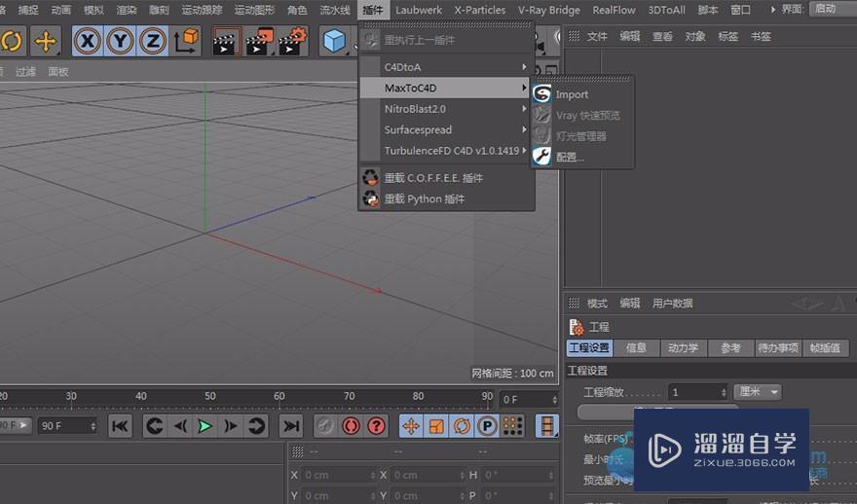Viewport: 857px width, 504px height.
Task: Open the 3DToAll menu
Action: point(666,10)
